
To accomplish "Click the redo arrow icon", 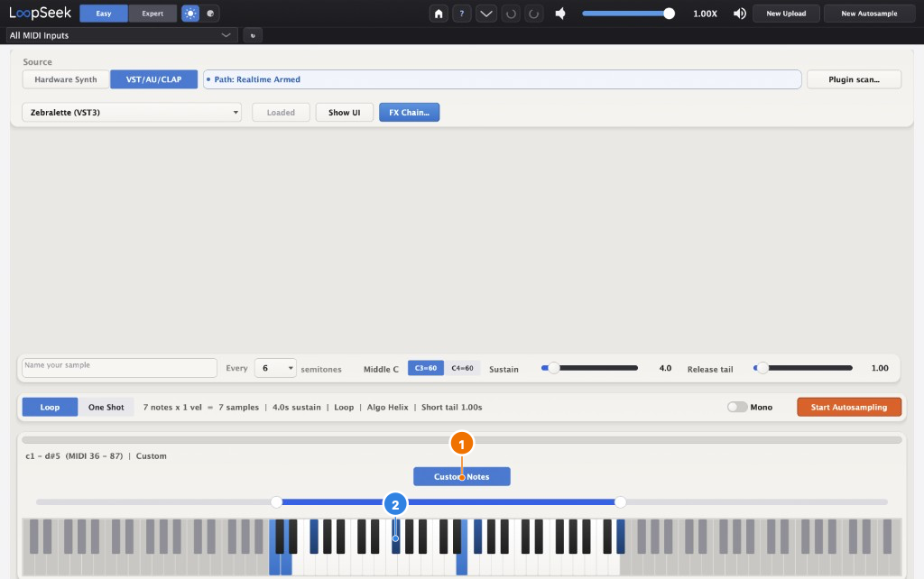I will pos(534,14).
